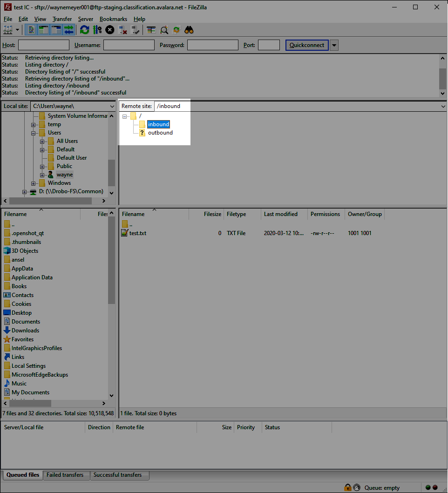Disconnect from the current server
The width and height of the screenshot is (448, 493).
click(122, 30)
